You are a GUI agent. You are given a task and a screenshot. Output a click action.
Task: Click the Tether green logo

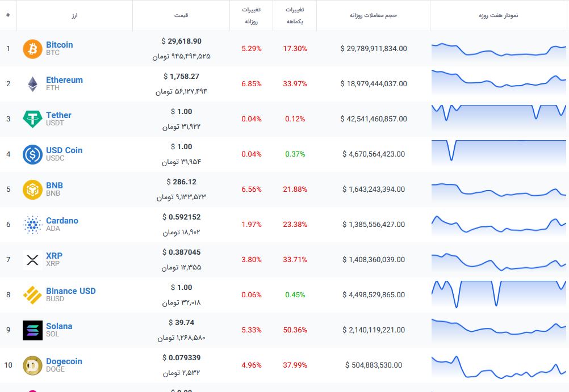(x=33, y=119)
